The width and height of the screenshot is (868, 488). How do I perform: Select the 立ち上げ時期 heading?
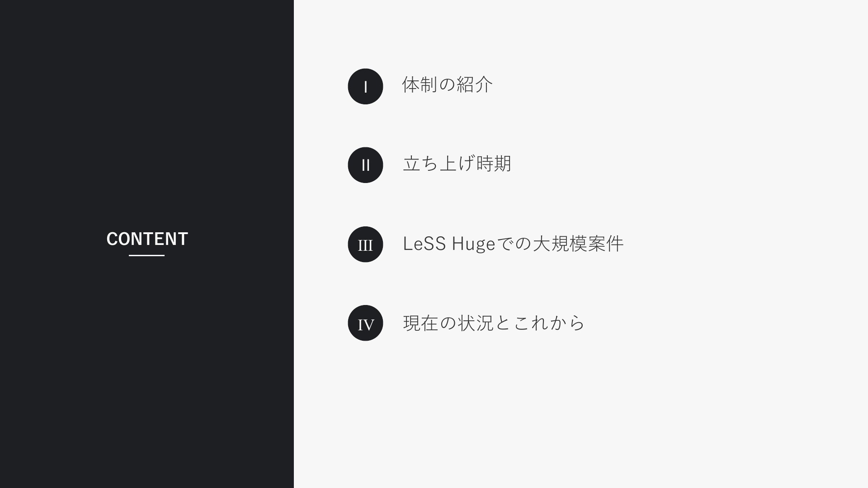(457, 164)
